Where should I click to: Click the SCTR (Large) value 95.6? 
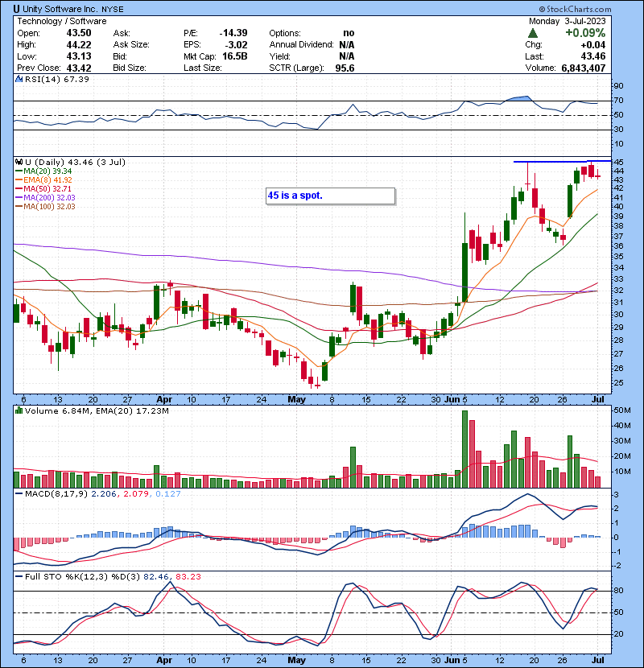coord(345,68)
